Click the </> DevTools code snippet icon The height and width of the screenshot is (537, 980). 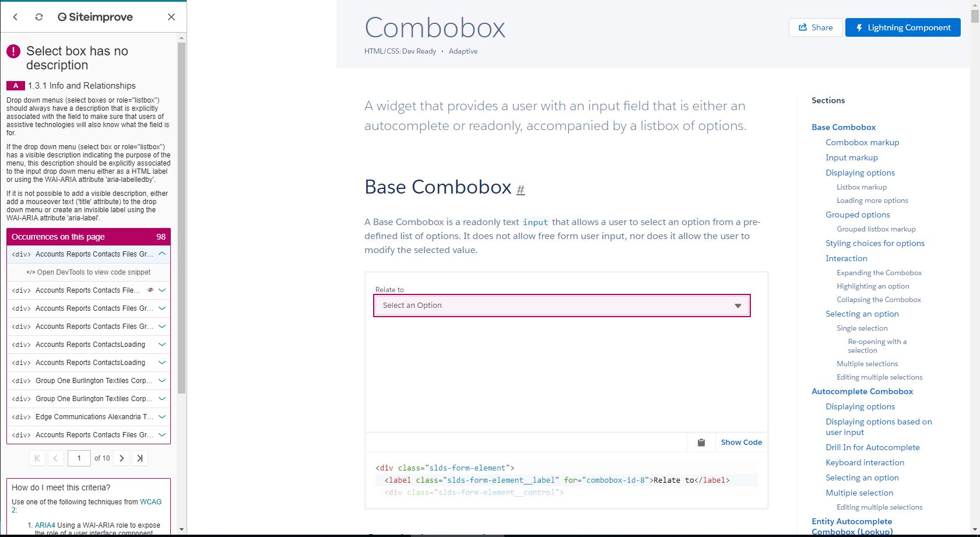click(x=31, y=272)
